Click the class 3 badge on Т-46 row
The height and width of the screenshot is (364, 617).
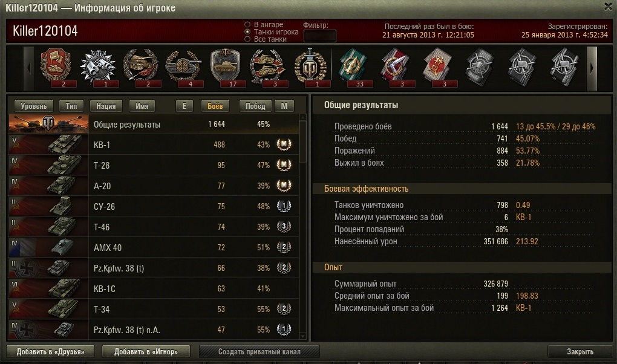pyautogui.click(x=284, y=227)
